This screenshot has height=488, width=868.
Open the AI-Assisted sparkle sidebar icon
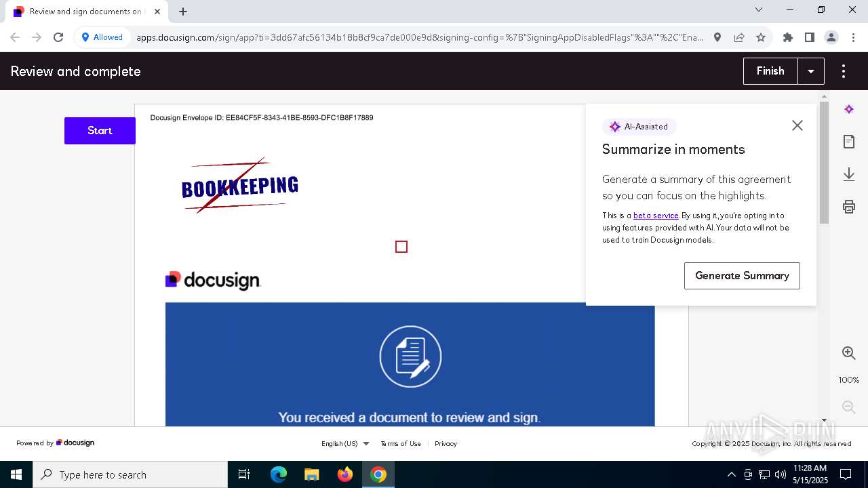[x=849, y=109]
